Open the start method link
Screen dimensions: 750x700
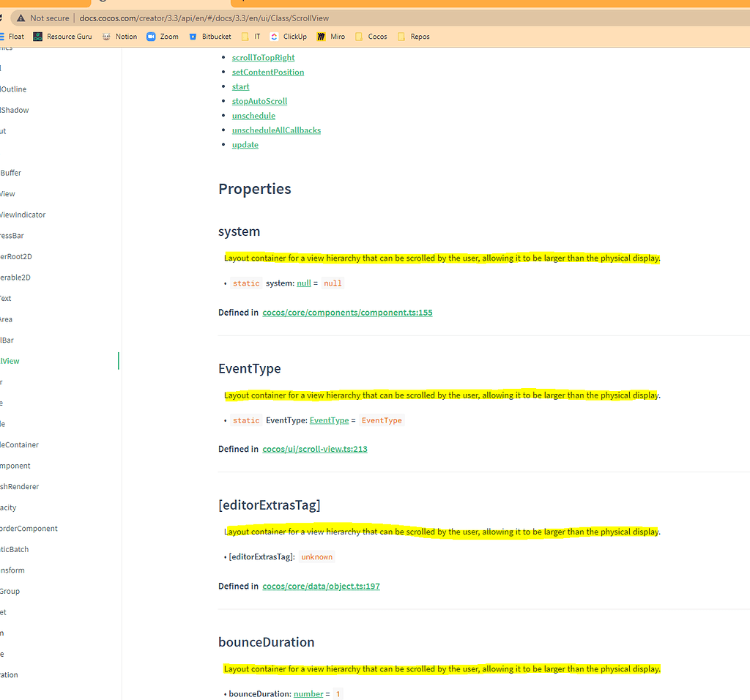240,86
